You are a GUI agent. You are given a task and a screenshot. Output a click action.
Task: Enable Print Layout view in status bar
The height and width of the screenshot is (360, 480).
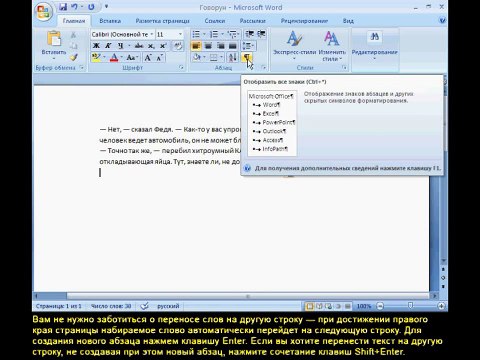pyautogui.click(x=310, y=306)
